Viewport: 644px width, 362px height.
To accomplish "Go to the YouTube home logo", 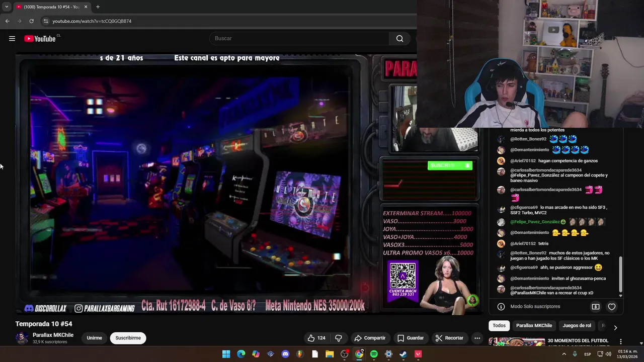I will (x=40, y=39).
